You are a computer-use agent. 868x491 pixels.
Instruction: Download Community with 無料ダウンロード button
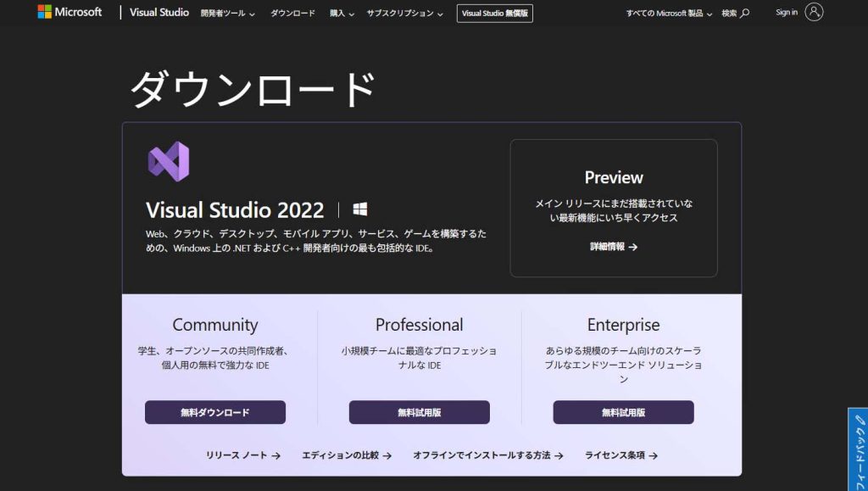click(215, 412)
